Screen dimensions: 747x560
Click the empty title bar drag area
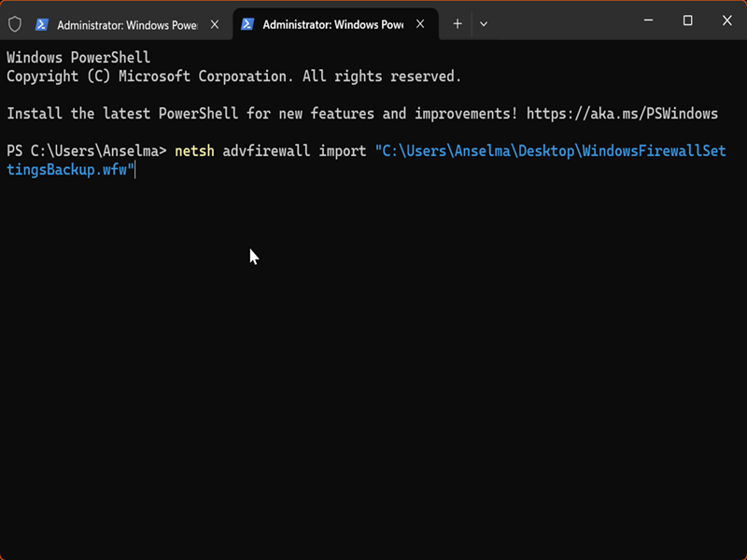click(x=560, y=21)
